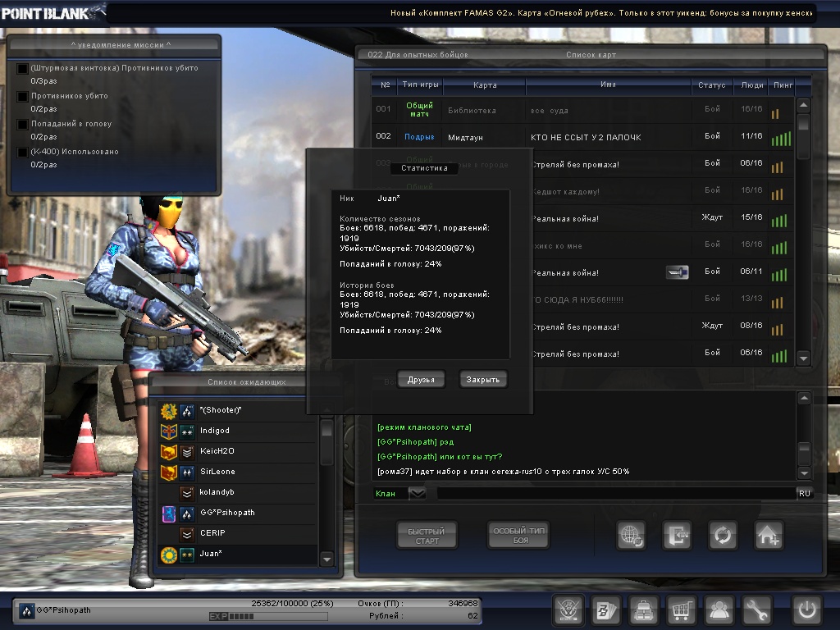Toggle the RU input language indicator
This screenshot has height=630, width=840.
click(804, 493)
